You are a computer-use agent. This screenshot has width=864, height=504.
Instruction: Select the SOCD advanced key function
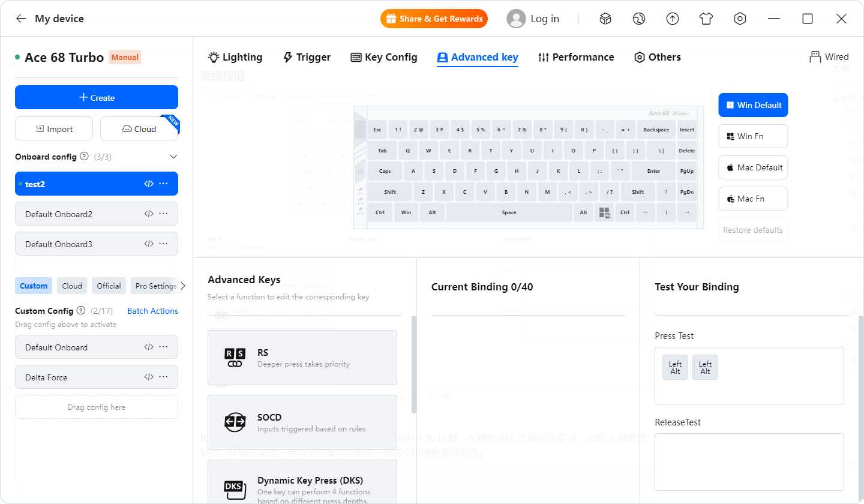302,422
